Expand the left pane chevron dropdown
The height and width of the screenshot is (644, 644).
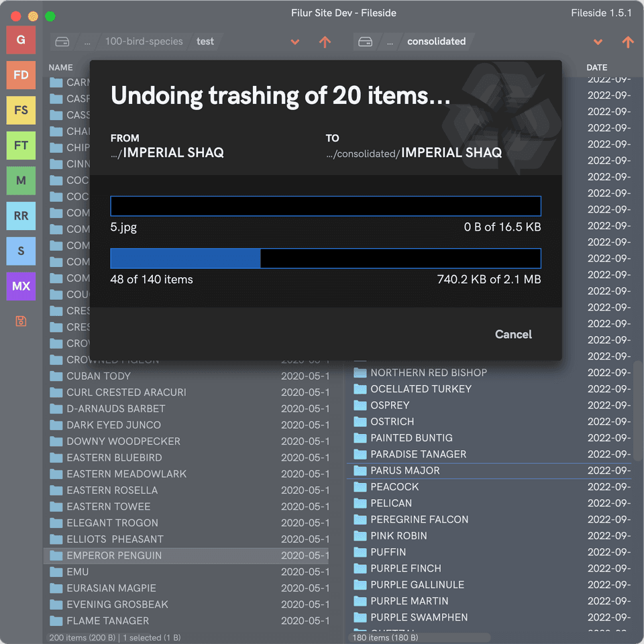(x=295, y=42)
